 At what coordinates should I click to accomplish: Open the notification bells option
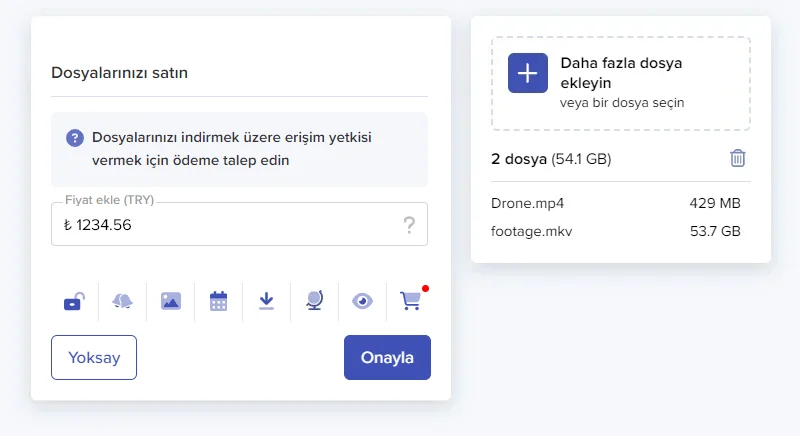122,300
